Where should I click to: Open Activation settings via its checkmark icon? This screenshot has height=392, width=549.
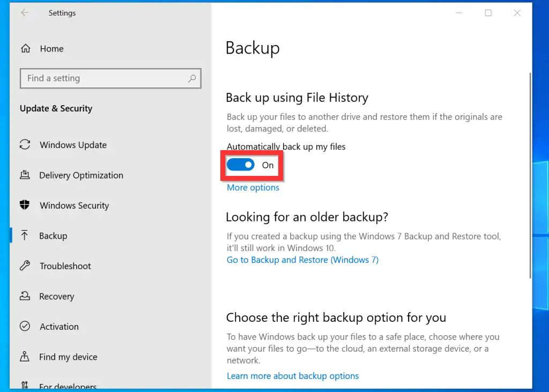[x=25, y=326]
